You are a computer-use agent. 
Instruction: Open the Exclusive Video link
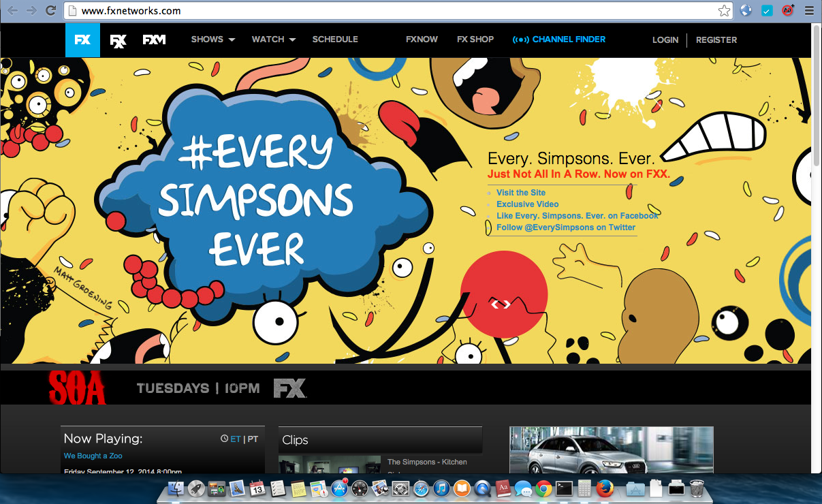coord(527,204)
